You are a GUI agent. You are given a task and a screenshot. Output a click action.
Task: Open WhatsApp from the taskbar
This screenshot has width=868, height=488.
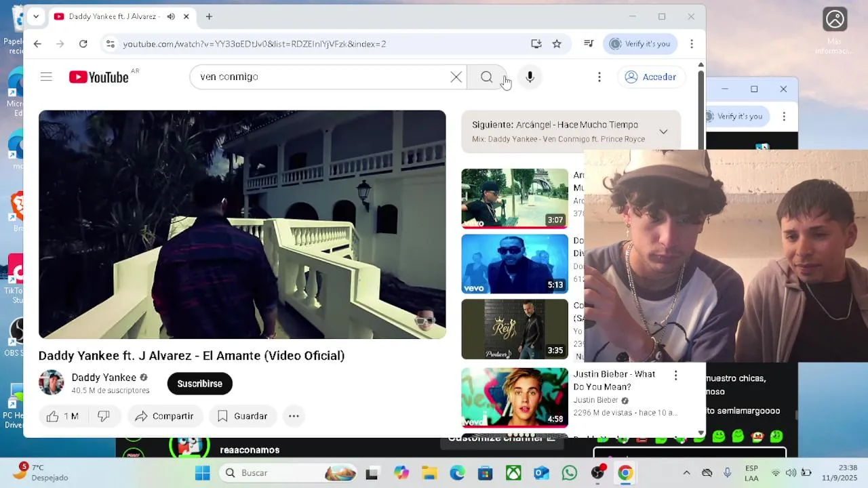569,473
